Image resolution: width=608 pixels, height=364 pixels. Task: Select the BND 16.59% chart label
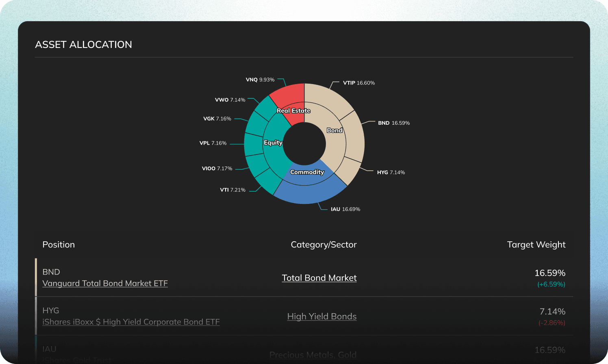pyautogui.click(x=394, y=123)
